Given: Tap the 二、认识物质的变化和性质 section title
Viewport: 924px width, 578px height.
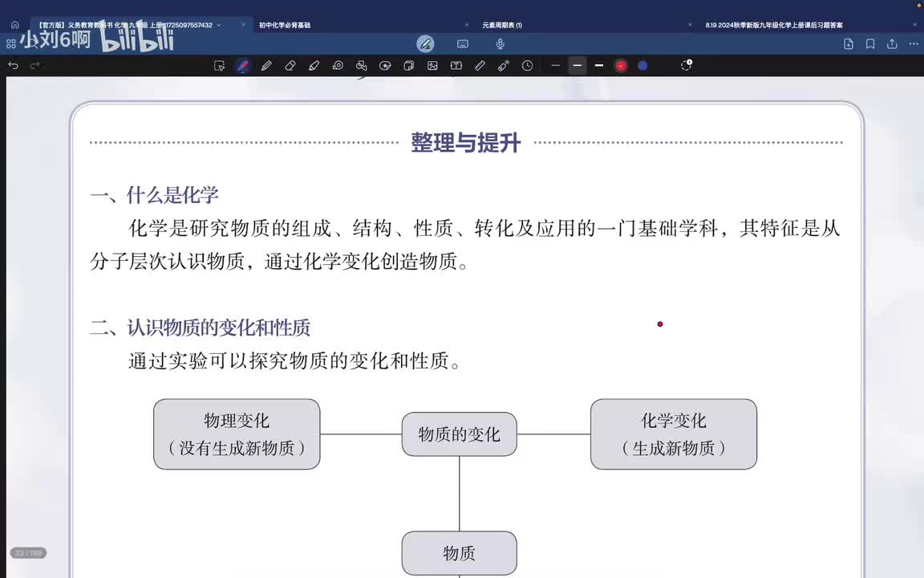Looking at the screenshot, I should [201, 328].
